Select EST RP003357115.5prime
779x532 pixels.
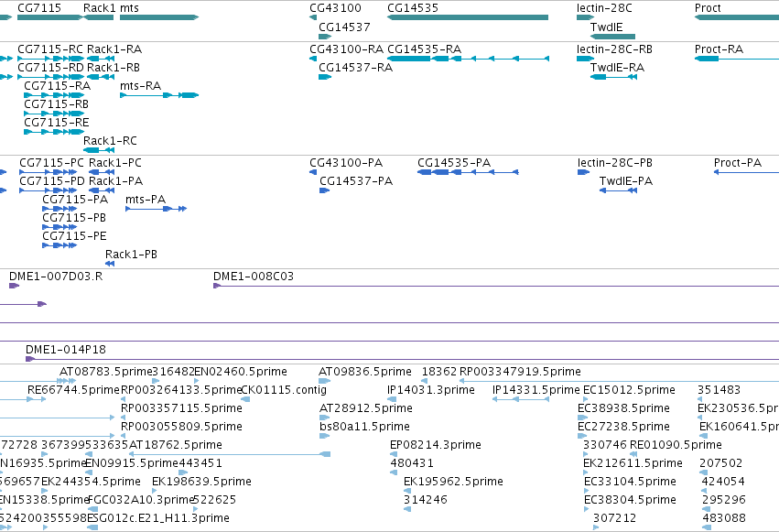182,408
